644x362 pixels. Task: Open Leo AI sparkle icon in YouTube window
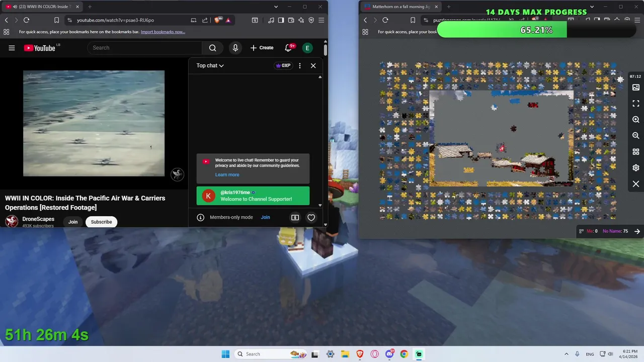[x=301, y=20]
